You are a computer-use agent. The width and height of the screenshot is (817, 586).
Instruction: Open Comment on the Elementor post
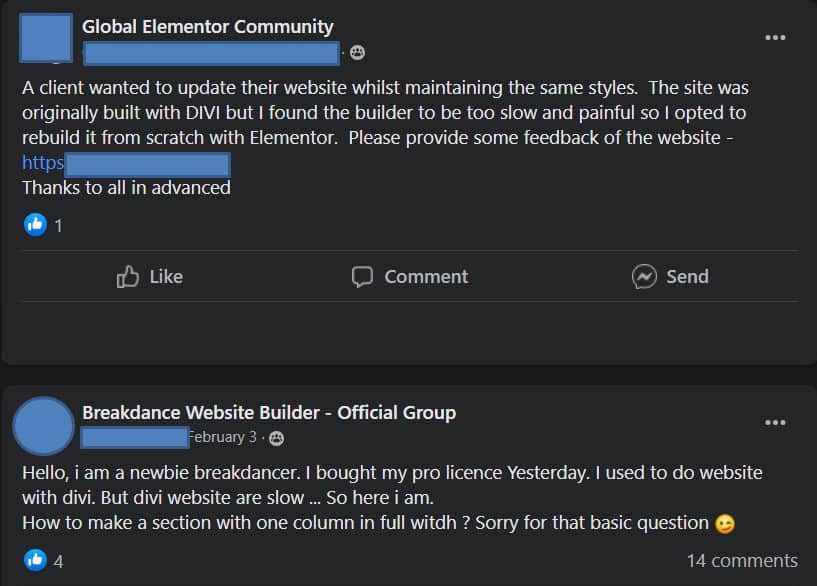click(x=410, y=277)
